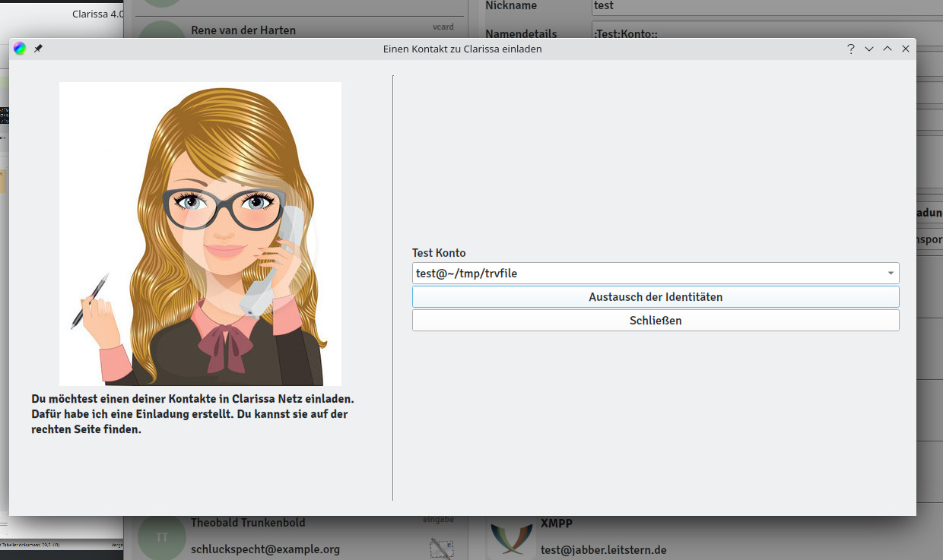Minimize the invitation dialog with the down chevron
943x560 pixels.
869,49
